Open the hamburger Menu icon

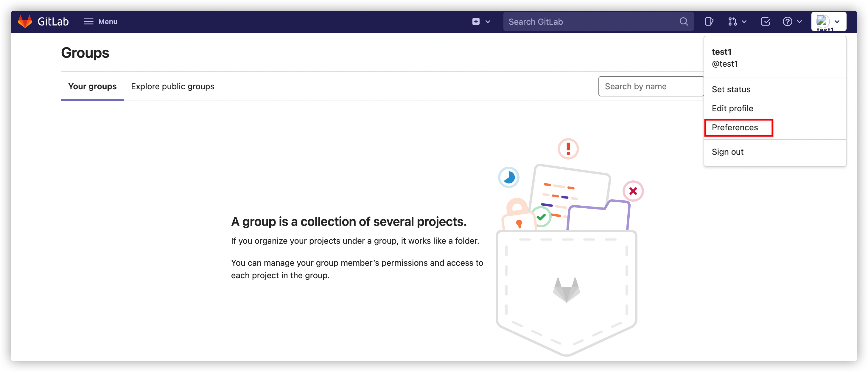(x=89, y=21)
